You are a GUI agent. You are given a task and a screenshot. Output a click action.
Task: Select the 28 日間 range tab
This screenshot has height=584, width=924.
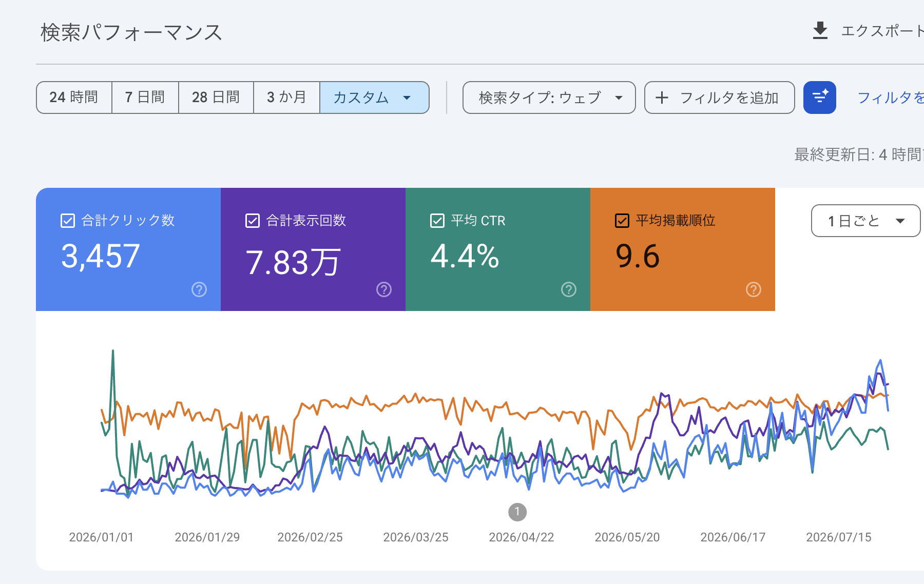point(216,98)
